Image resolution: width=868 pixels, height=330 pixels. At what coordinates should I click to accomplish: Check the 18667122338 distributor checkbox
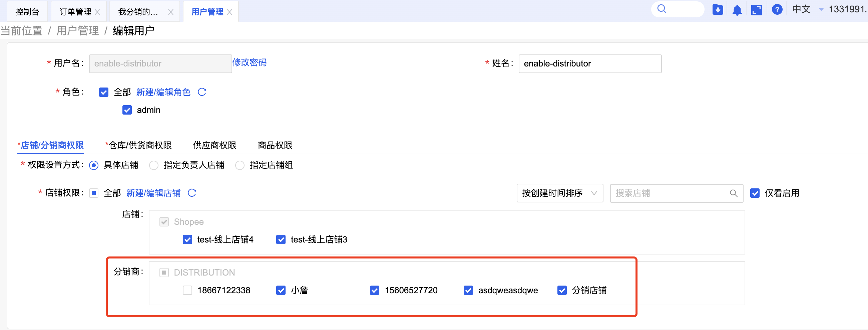[x=187, y=290]
